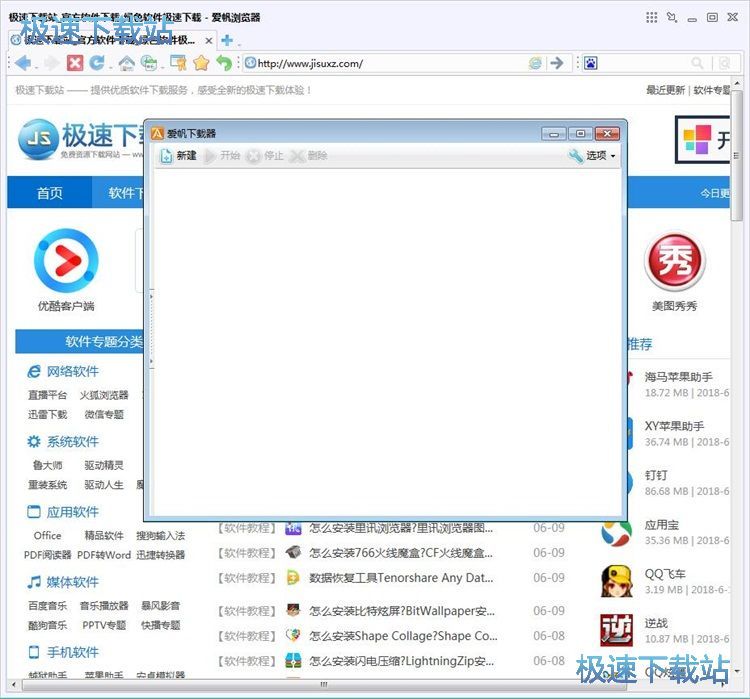Click the address bar URL field
750x699 pixels.
(385, 63)
